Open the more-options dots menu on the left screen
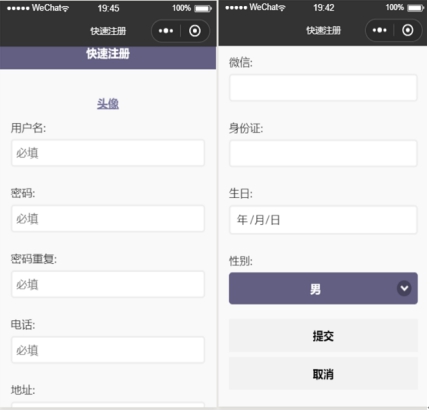430x411 pixels. [x=166, y=31]
